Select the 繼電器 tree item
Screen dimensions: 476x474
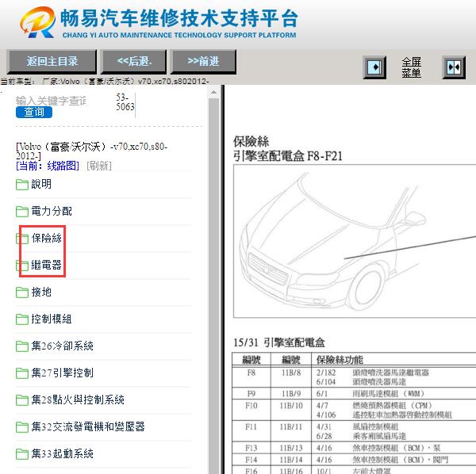click(x=47, y=265)
